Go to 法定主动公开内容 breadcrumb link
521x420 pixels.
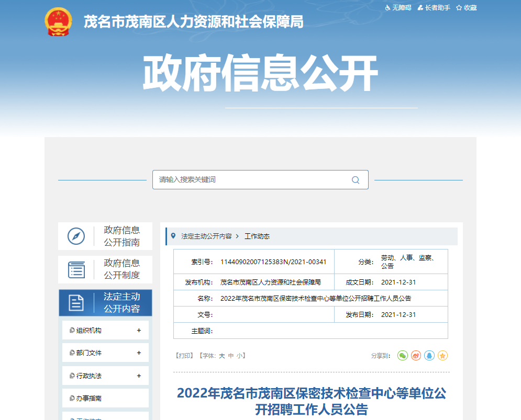tap(206, 236)
